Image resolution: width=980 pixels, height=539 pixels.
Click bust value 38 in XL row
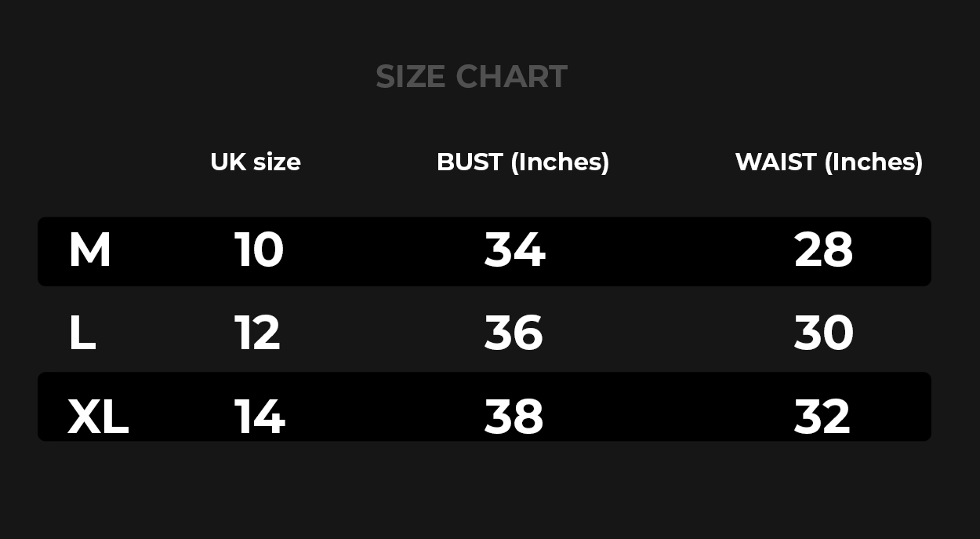click(514, 417)
